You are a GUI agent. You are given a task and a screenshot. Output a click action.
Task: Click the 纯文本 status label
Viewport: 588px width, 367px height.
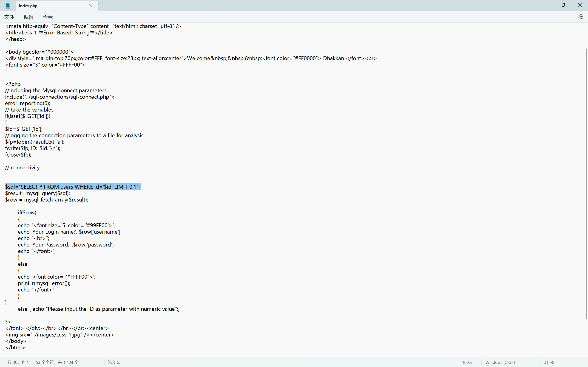(x=114, y=362)
